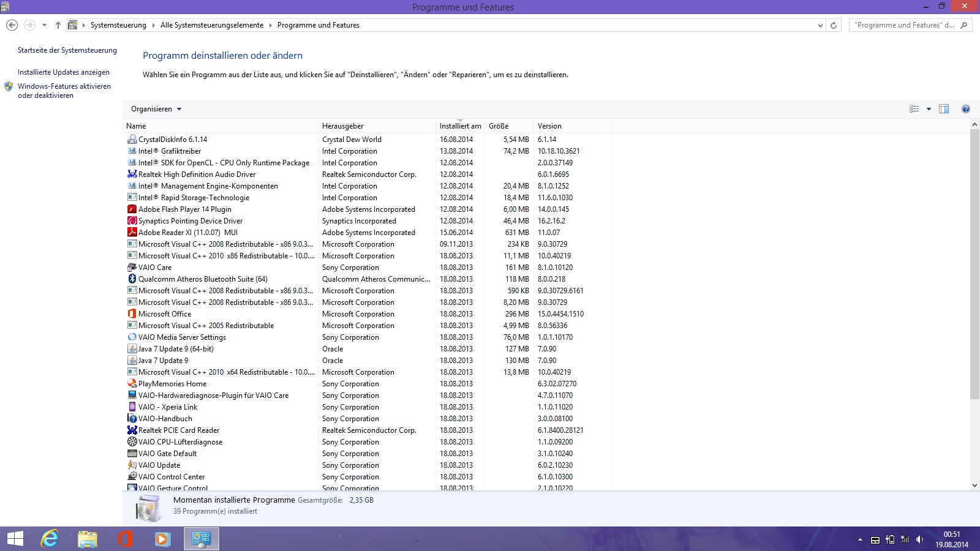
Task: Expand the view options dropdown arrow
Action: (929, 109)
